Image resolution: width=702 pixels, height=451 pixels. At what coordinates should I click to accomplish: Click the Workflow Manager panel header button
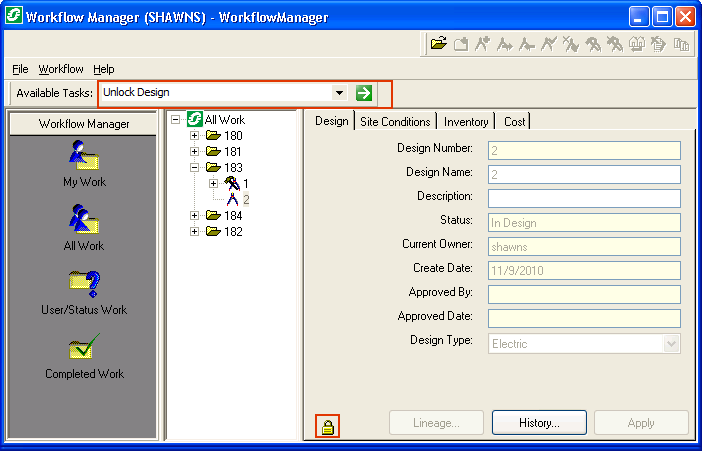(84, 124)
